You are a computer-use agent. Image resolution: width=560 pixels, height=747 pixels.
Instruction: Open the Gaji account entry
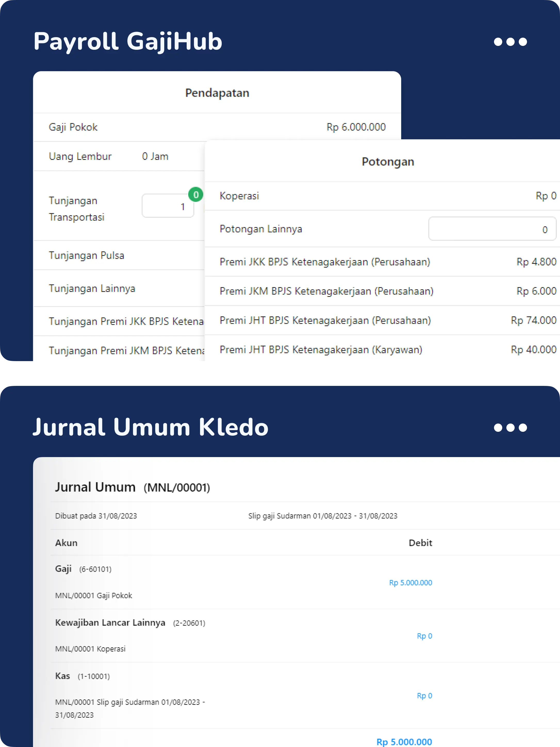point(63,569)
